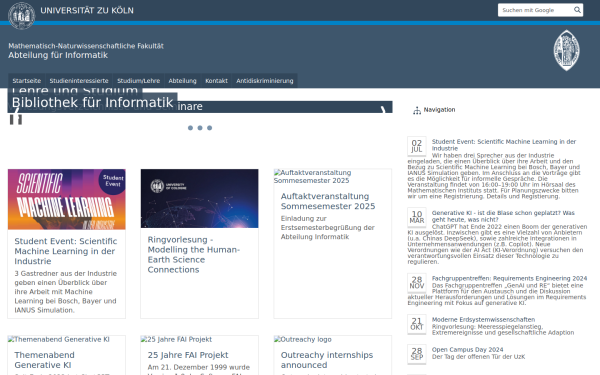The image size is (600, 375).
Task: Open the Antidiskriminierung menu item
Action: click(x=265, y=81)
